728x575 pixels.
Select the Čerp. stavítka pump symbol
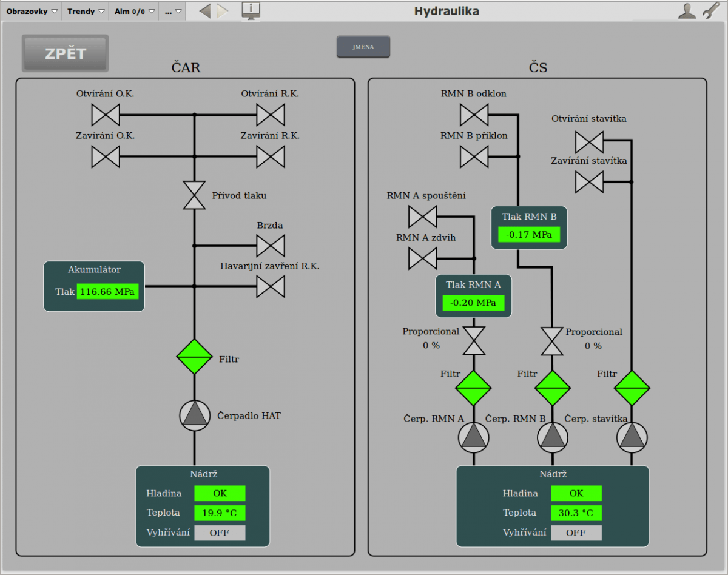(632, 437)
